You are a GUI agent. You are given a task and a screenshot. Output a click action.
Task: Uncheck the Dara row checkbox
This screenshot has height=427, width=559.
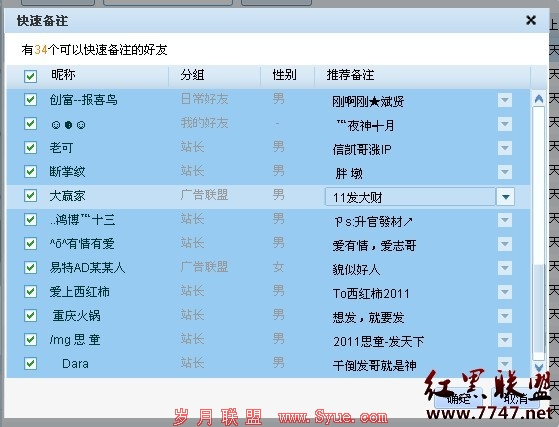click(30, 363)
